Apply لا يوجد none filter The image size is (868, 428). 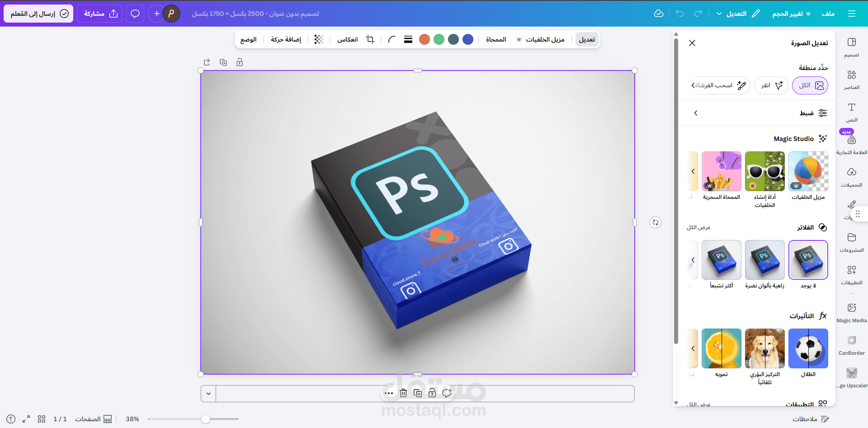point(808,260)
